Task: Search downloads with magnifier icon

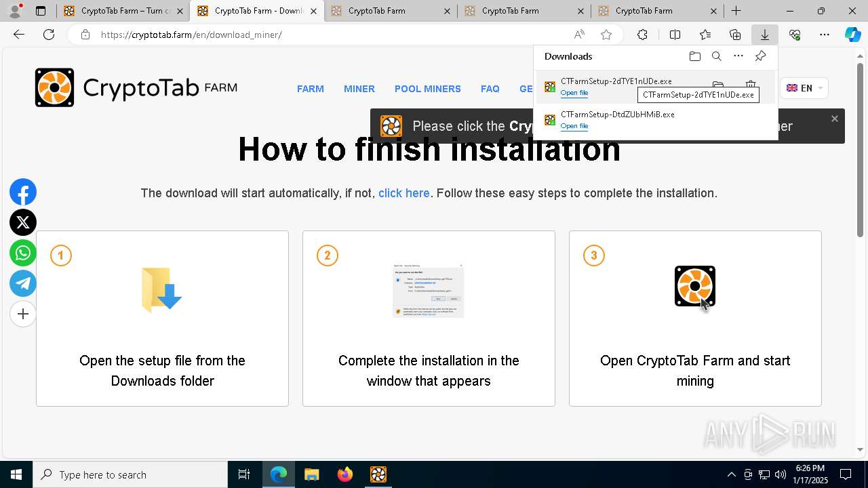Action: coord(717,56)
